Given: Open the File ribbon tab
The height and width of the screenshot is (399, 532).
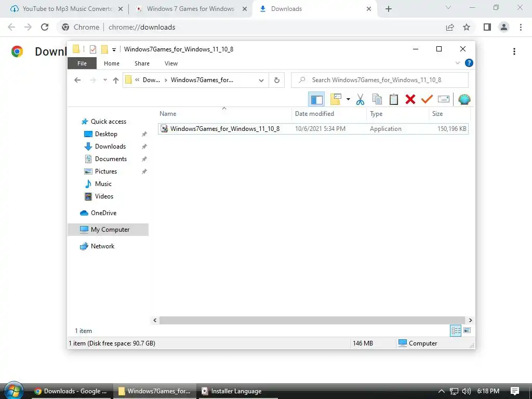Looking at the screenshot, I should tap(82, 63).
